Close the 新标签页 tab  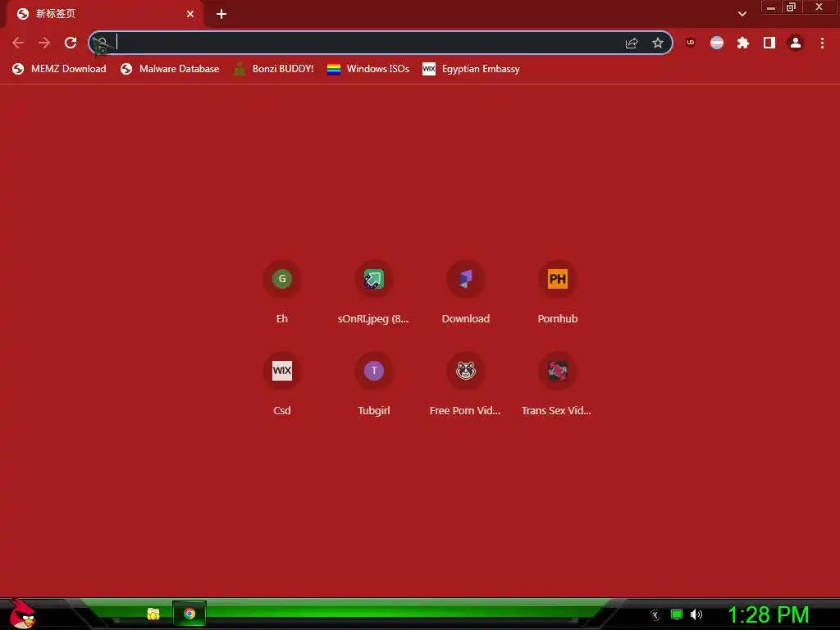point(190,14)
